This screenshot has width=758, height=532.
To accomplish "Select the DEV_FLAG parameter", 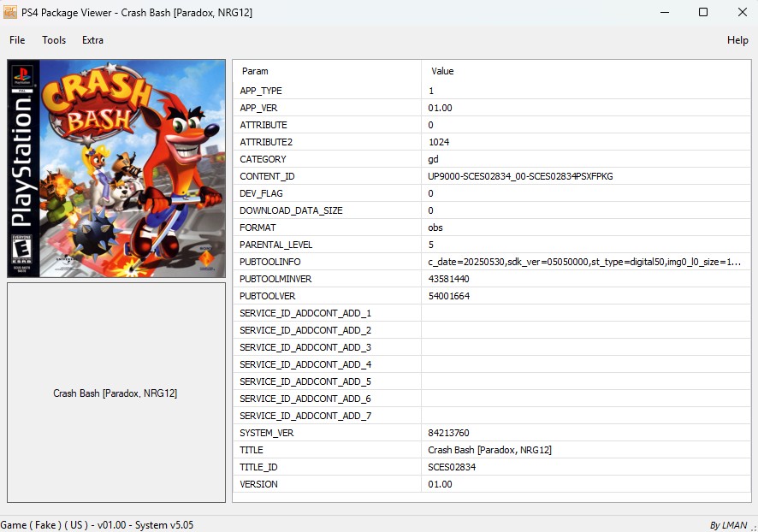I will (x=261, y=193).
